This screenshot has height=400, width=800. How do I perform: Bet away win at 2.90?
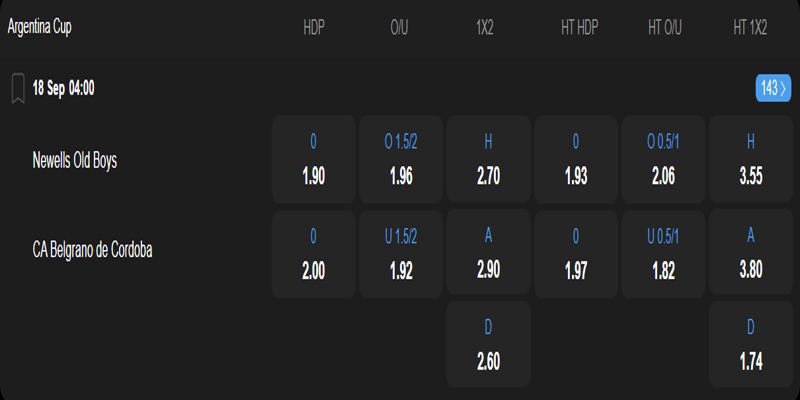point(488,252)
